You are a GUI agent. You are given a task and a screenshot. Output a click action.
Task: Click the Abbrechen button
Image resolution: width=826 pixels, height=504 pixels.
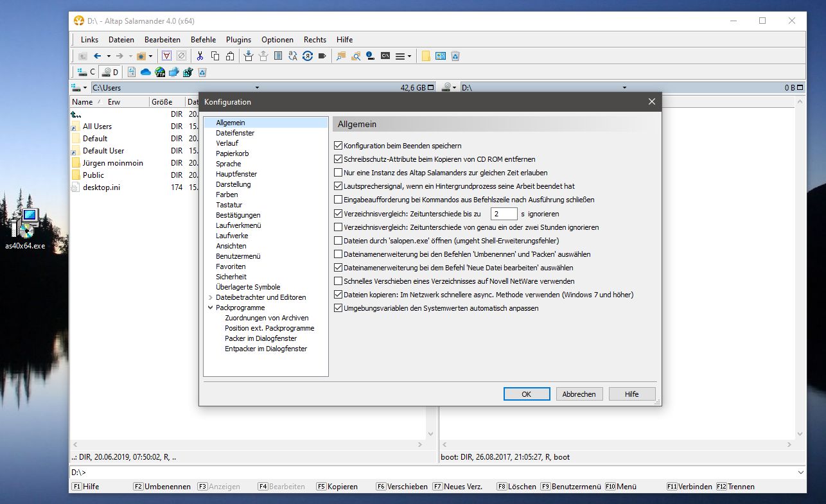pos(579,394)
